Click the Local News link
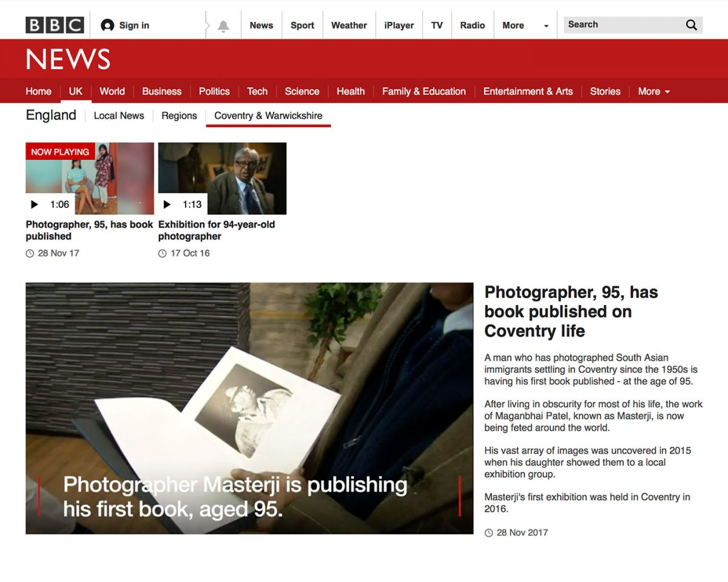The height and width of the screenshot is (582, 728). (119, 115)
